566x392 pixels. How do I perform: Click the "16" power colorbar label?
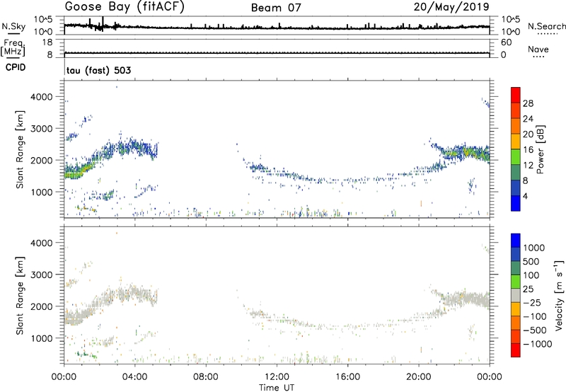tap(528, 150)
